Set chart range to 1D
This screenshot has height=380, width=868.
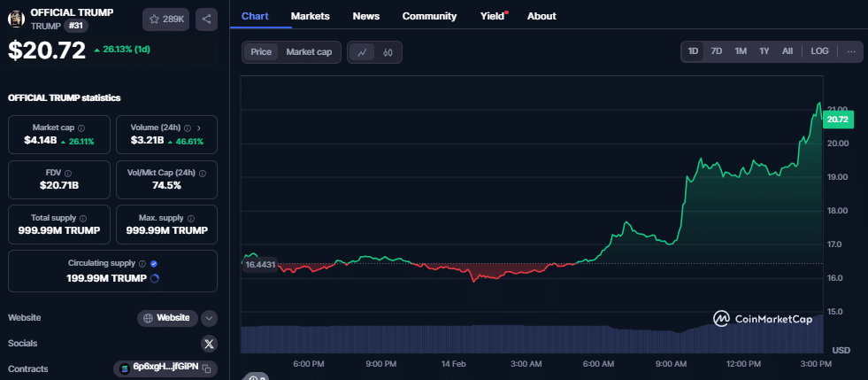693,51
